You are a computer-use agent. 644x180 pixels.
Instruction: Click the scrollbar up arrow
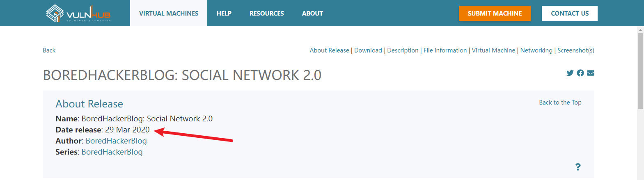[640, 30]
